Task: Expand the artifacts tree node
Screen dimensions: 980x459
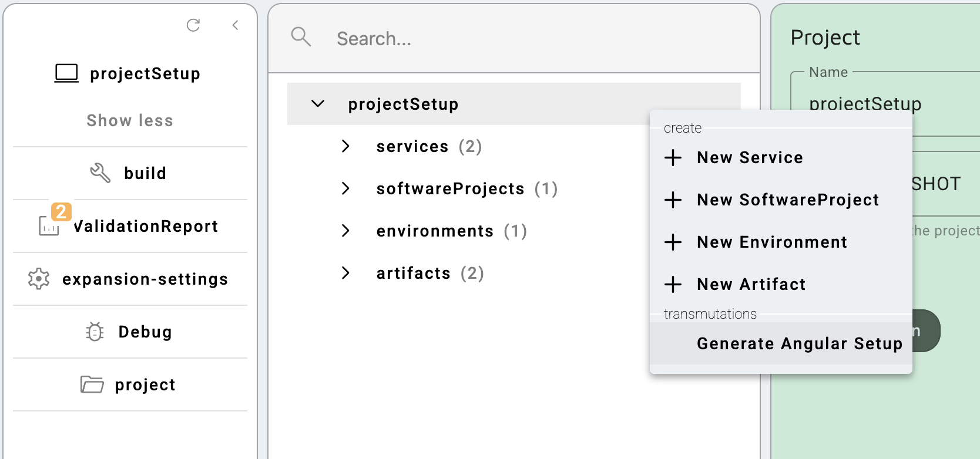Action: click(x=345, y=273)
